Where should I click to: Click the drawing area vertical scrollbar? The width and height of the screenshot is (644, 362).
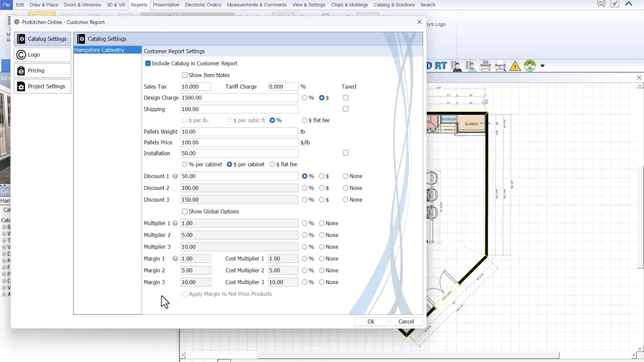pos(640,216)
